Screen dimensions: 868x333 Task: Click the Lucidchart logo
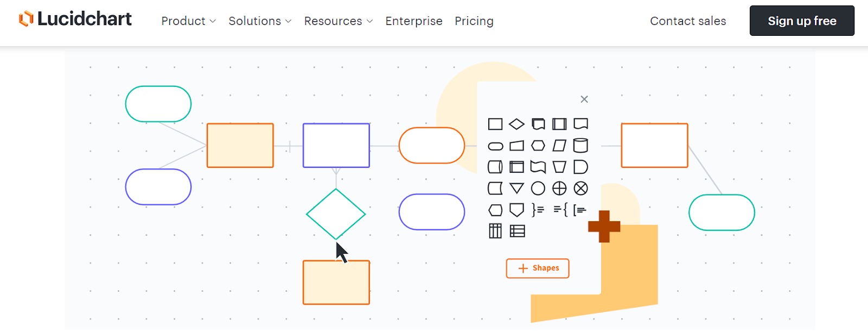76,20
